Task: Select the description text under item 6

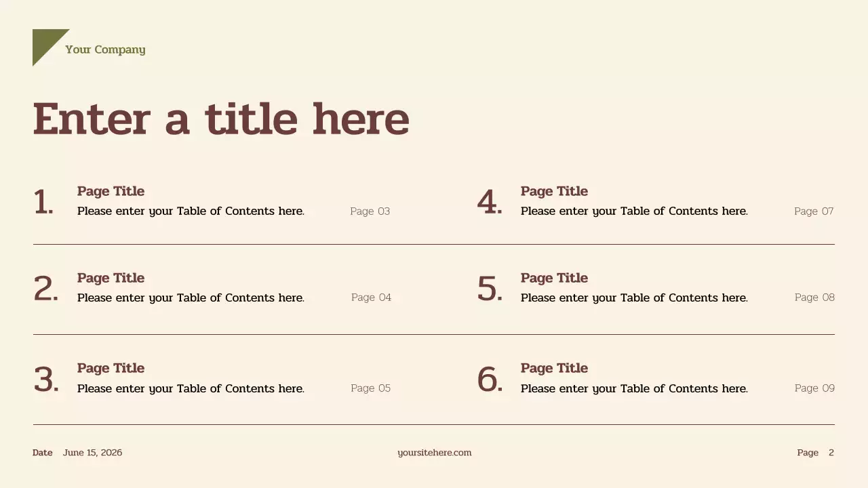Action: [x=634, y=388]
